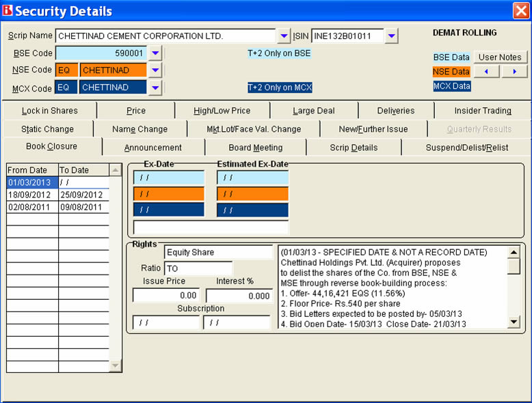532x403 pixels.
Task: Click the From Date column header
Action: click(33, 170)
